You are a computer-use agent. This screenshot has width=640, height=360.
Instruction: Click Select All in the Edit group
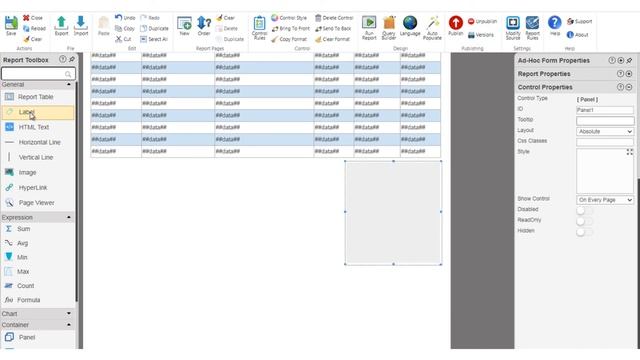[x=154, y=39]
